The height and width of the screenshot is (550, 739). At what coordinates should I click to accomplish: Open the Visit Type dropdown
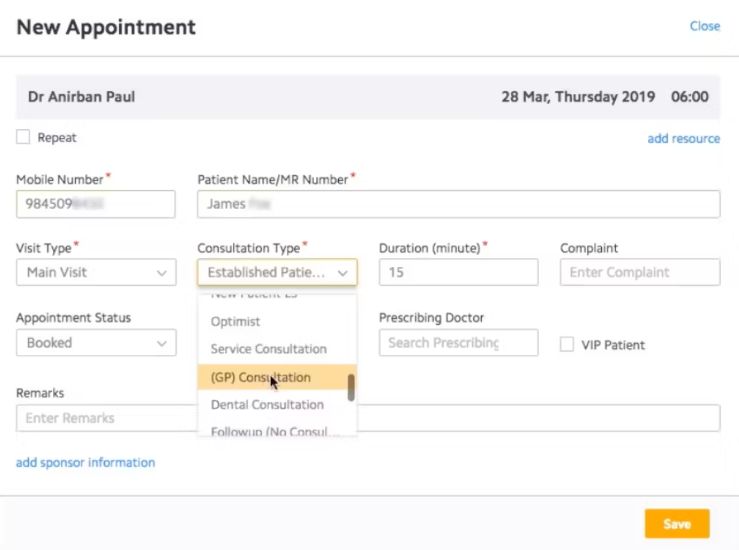coord(95,272)
